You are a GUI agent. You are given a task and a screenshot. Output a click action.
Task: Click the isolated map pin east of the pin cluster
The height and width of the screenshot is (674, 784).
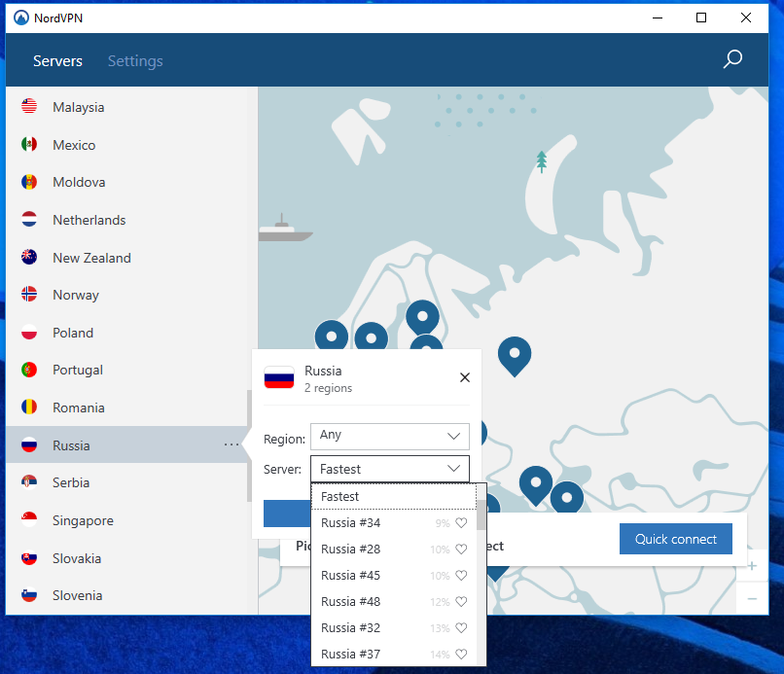pos(515,356)
